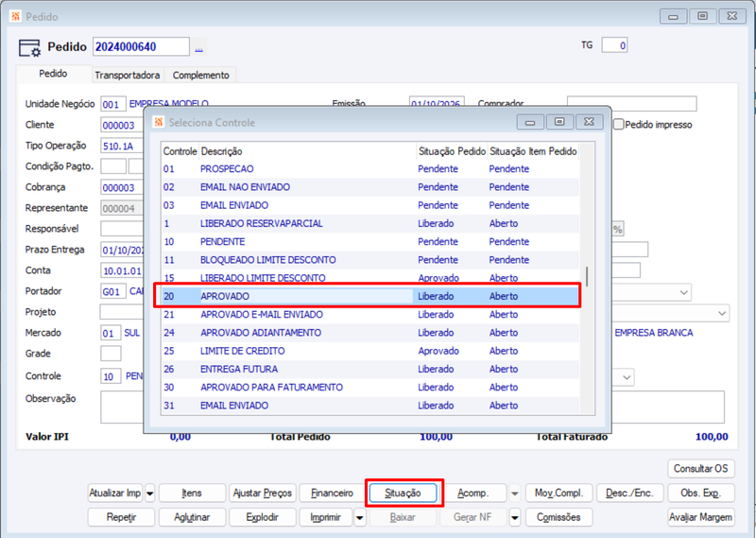
Task: Click the Grade input field
Action: [x=111, y=354]
